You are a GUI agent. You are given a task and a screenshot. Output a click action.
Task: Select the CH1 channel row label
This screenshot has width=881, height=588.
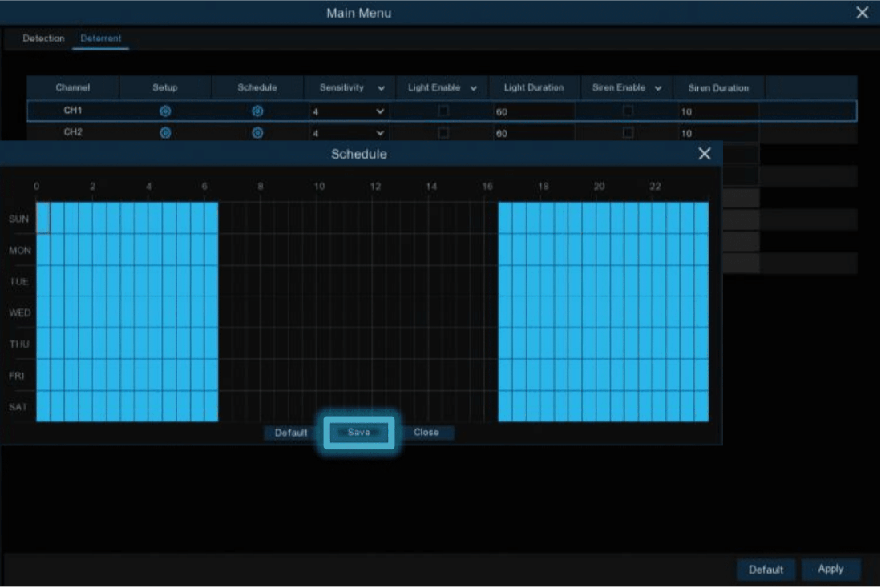tap(72, 110)
